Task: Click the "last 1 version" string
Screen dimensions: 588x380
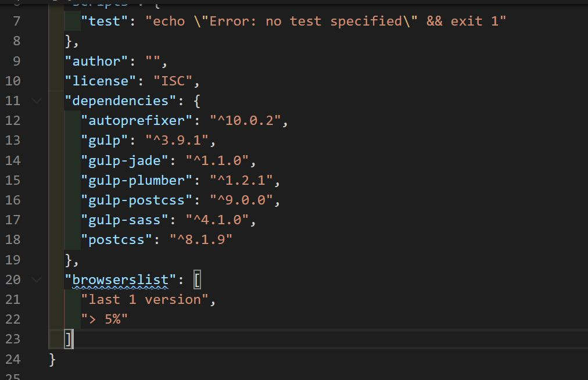Action: pos(144,299)
